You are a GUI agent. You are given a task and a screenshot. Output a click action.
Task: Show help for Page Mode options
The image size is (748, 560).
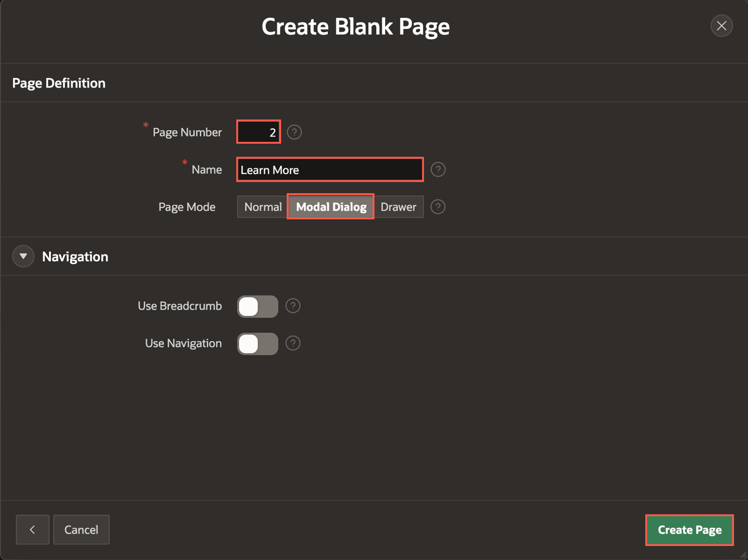click(x=438, y=207)
